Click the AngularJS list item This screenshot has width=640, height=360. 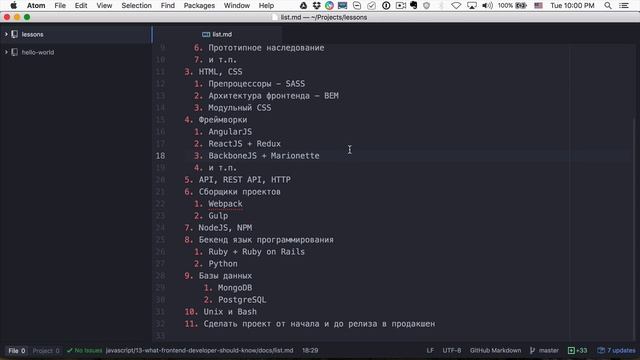coord(230,132)
